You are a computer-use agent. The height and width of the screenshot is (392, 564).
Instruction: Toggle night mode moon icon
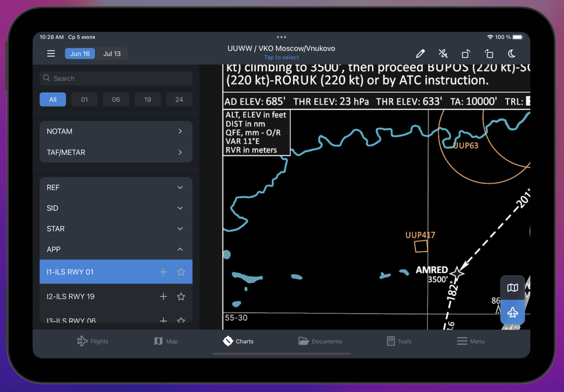pos(512,53)
